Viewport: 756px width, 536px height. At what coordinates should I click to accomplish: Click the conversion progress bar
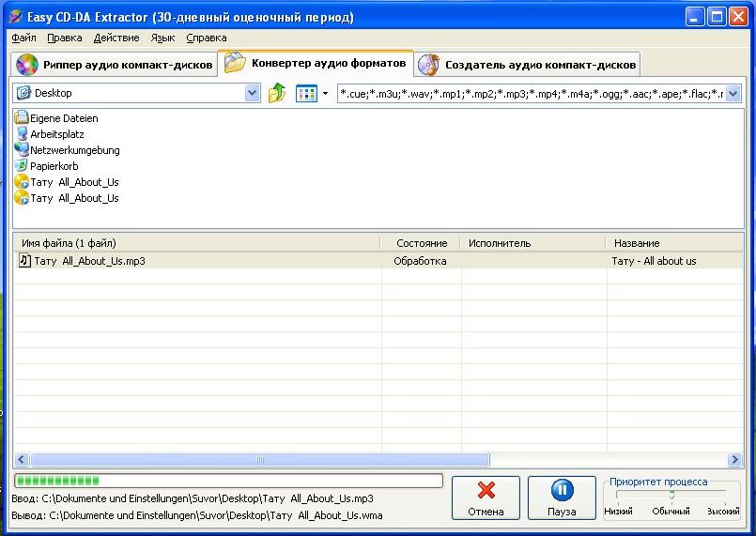228,481
